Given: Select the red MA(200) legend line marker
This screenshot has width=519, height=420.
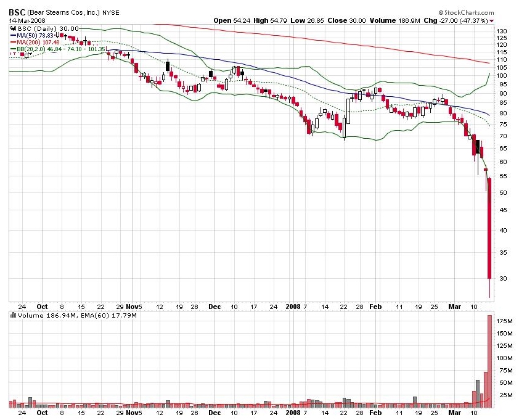Looking at the screenshot, I should [13, 43].
